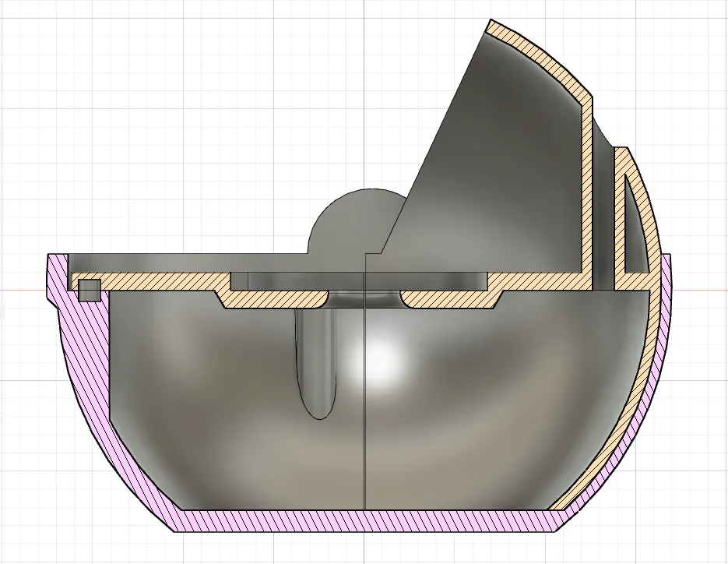
Task: Click the small square pin at left rim
Action: (x=89, y=290)
